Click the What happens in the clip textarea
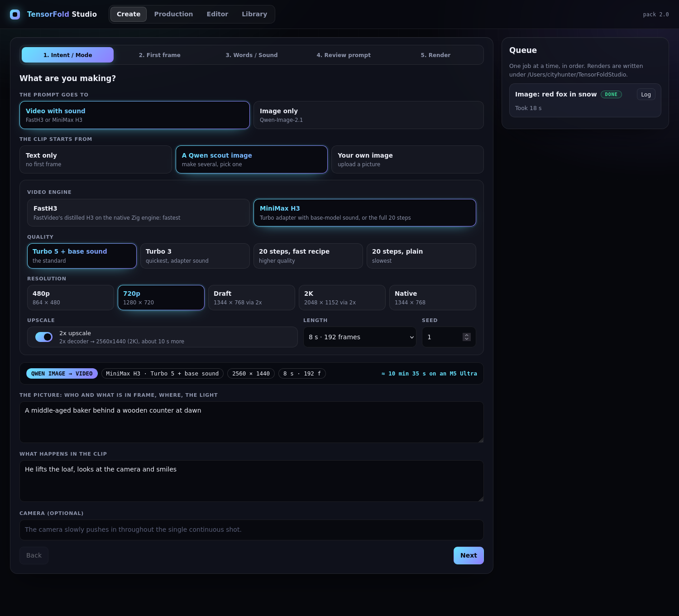 252,481
